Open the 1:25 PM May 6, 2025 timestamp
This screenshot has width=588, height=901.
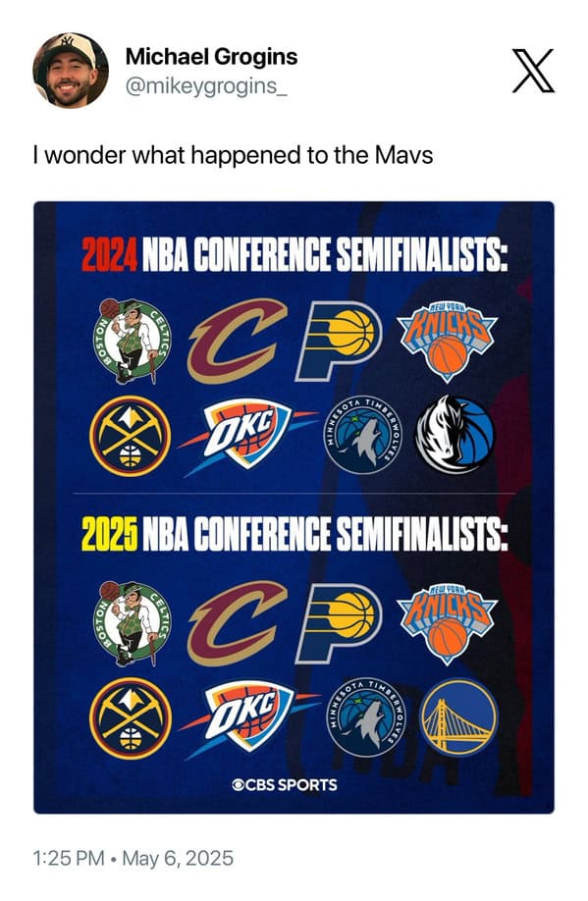coord(134,858)
